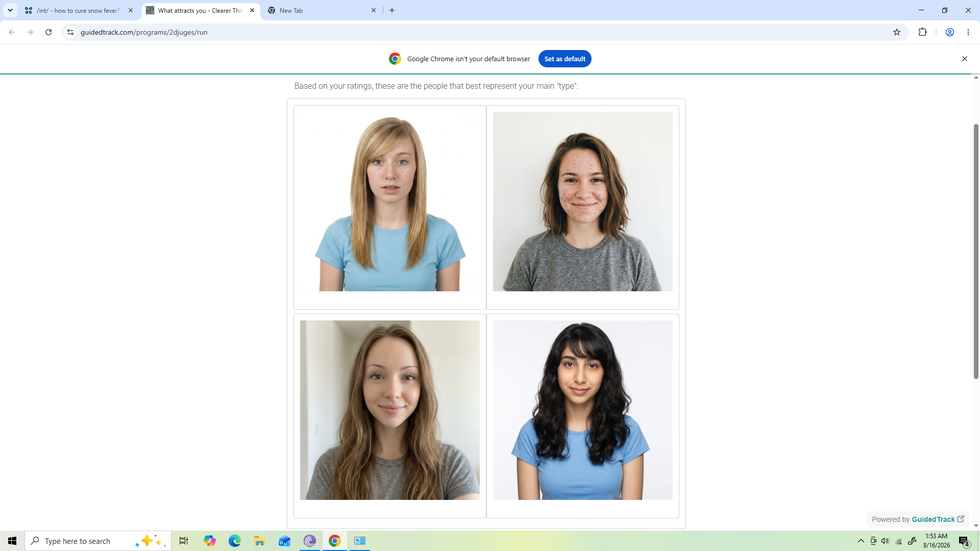Screen dimensions: 980x551
Task: Click 'Based on your ratings' heading text
Action: (x=436, y=86)
